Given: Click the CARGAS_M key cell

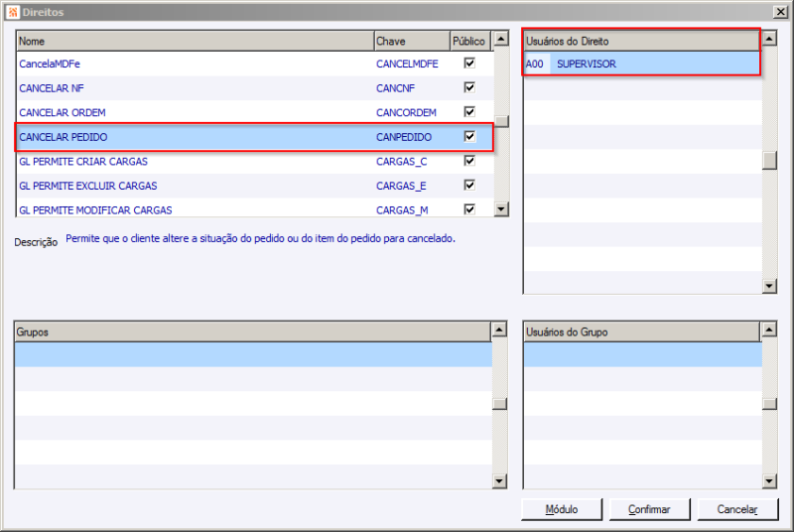Looking at the screenshot, I should click(x=402, y=209).
